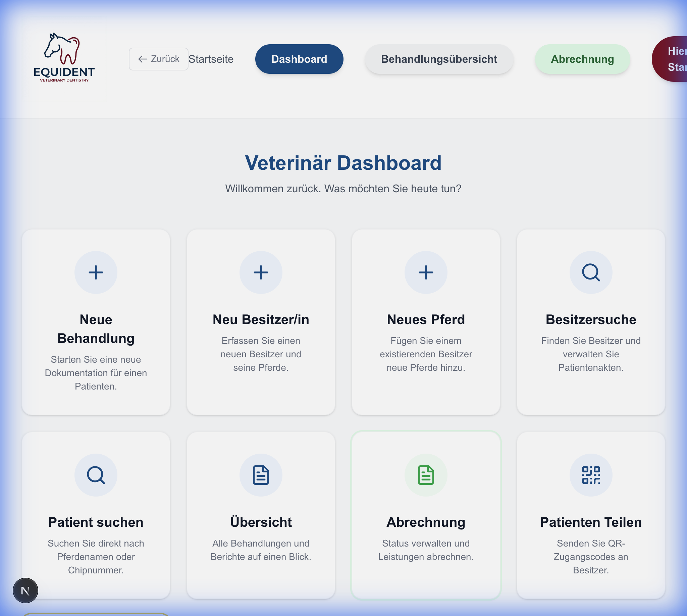
Task: Switch to Behandlungsübersicht tab
Action: (x=439, y=59)
